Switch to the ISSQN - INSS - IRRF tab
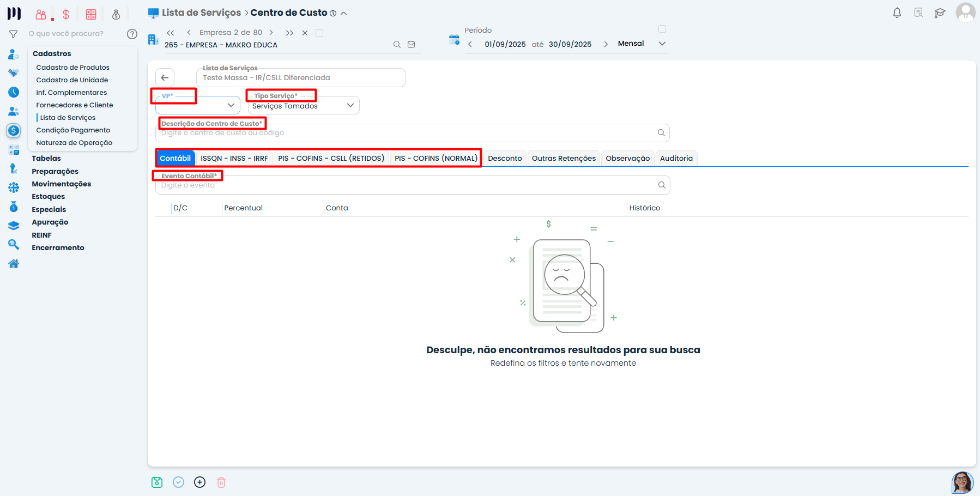Screen dimensions: 980x496 (x=234, y=159)
